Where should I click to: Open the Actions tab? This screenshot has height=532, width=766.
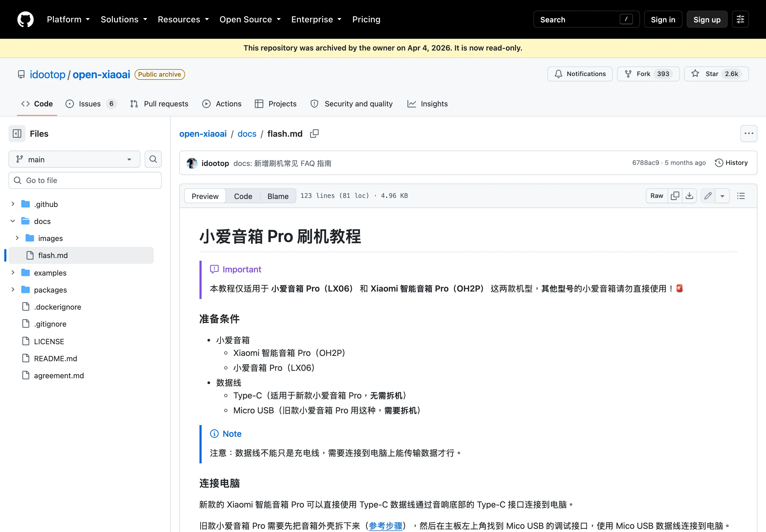click(222, 104)
